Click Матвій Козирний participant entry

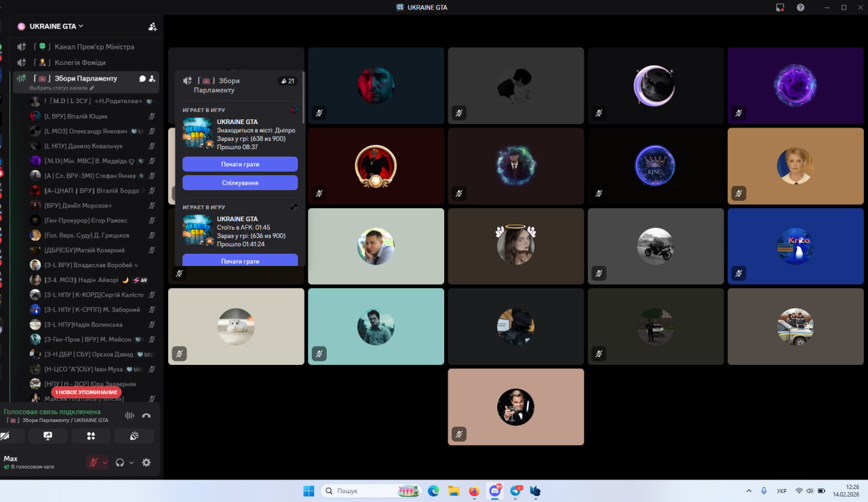click(x=93, y=250)
